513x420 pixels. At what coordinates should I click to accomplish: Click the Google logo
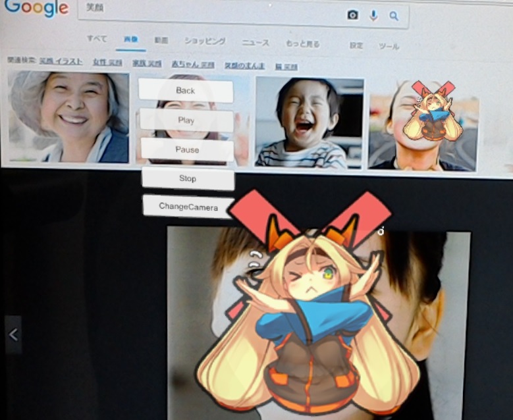coord(37,8)
